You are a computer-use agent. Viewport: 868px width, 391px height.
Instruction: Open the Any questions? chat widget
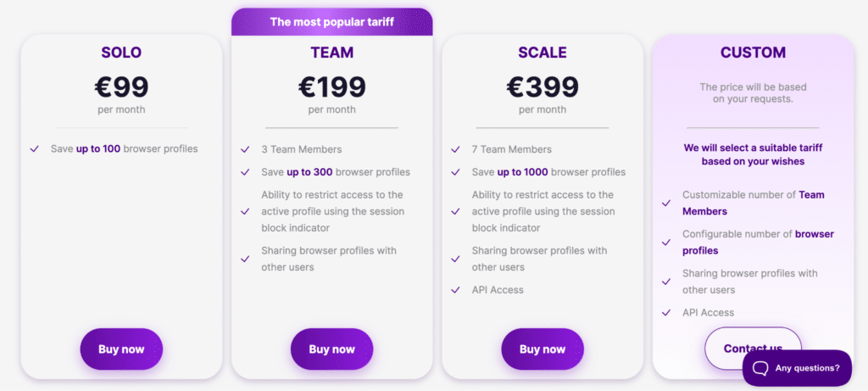click(797, 368)
